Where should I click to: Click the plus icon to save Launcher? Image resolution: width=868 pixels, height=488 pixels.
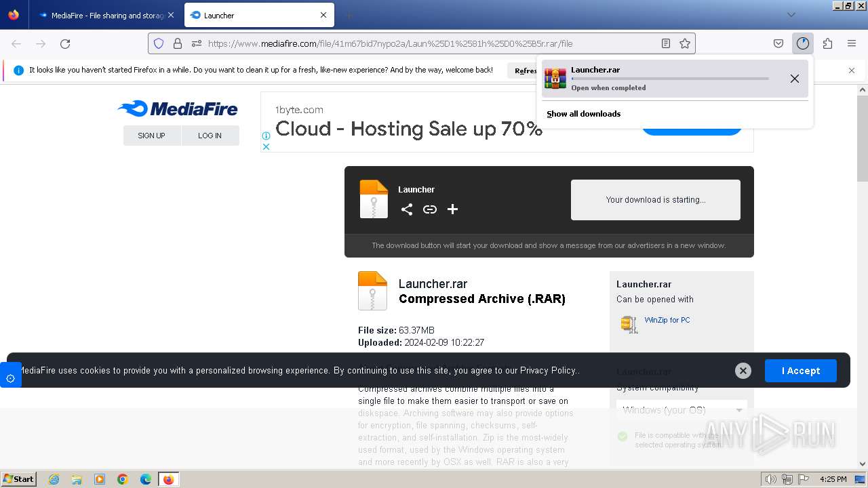(x=453, y=209)
